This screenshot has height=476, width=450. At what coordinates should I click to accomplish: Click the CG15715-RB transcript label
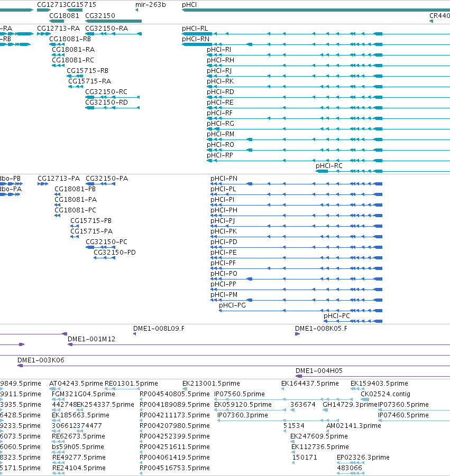(87, 71)
